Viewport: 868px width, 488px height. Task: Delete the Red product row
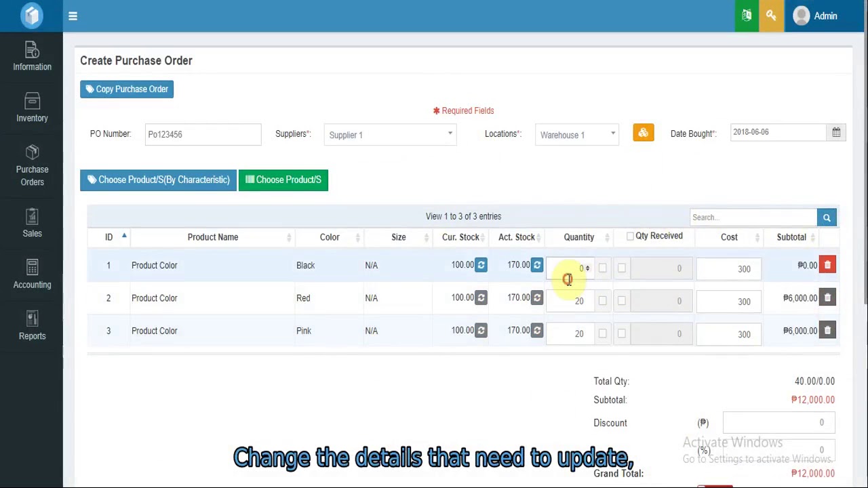click(x=827, y=298)
